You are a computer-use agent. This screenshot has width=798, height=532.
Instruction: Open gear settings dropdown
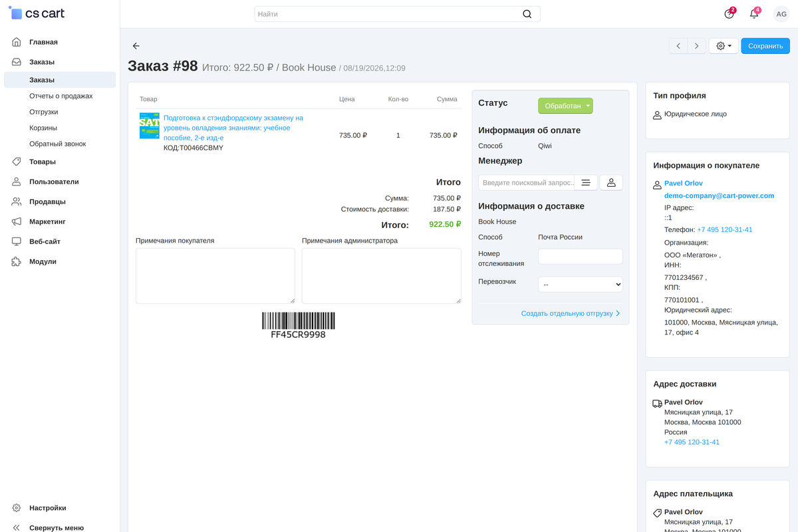pos(724,46)
